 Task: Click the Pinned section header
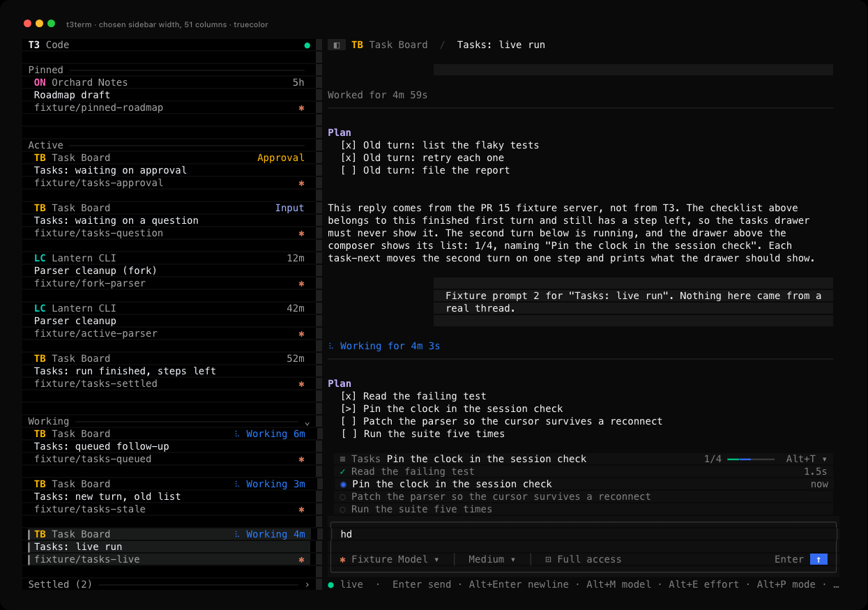coord(46,70)
